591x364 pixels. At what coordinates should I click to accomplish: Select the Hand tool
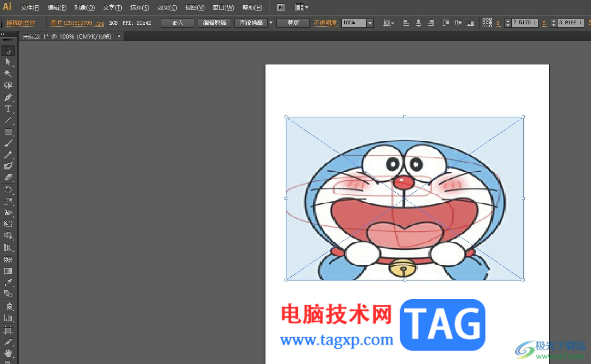pos(8,354)
